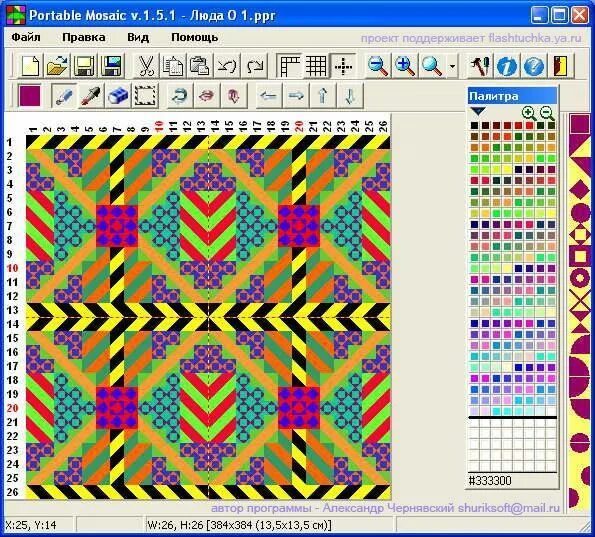Choose the X-cross tile shape
Screen dimensions: 595x537
[579, 301]
